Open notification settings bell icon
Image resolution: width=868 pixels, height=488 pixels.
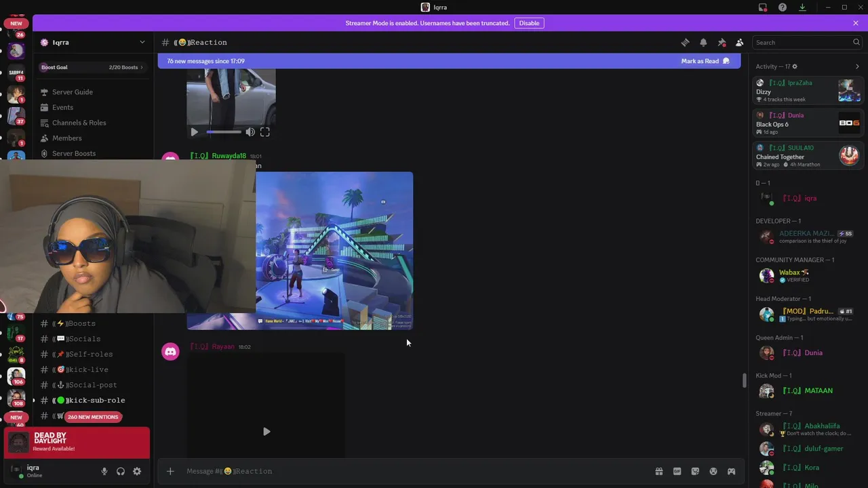click(703, 42)
